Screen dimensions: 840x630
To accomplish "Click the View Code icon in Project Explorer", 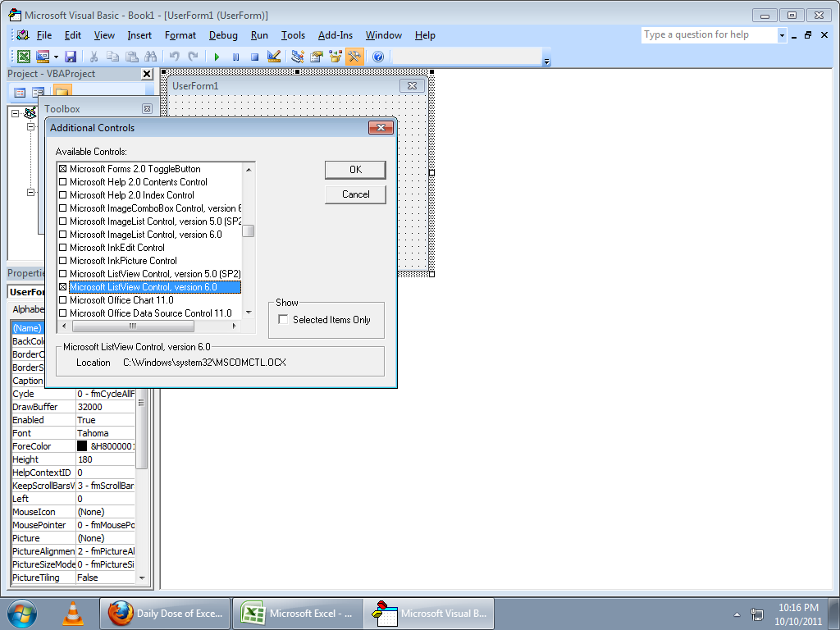I will click(19, 92).
